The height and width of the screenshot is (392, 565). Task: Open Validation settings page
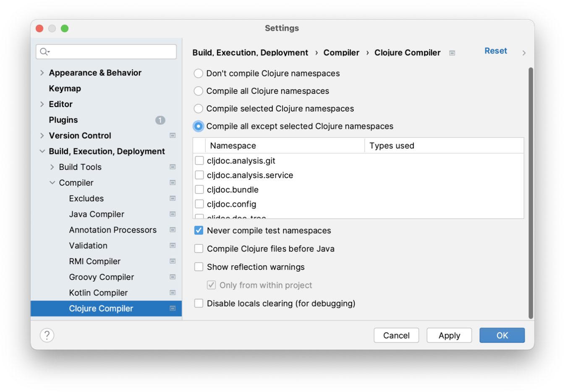tap(88, 246)
